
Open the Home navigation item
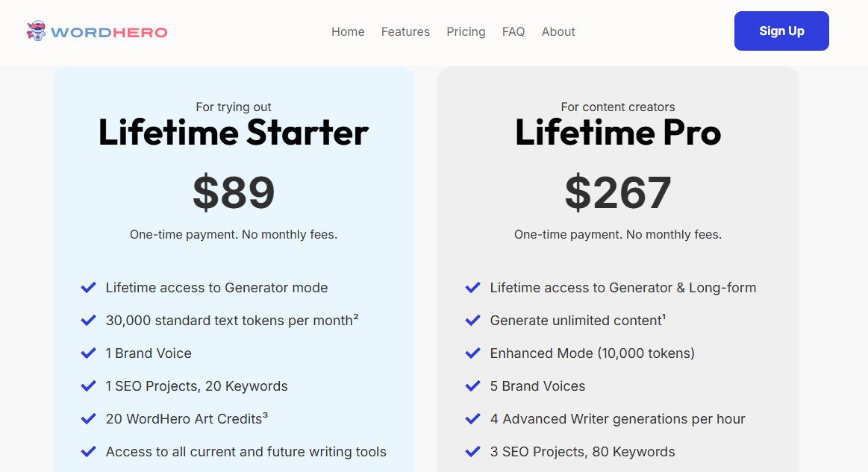pyautogui.click(x=348, y=31)
